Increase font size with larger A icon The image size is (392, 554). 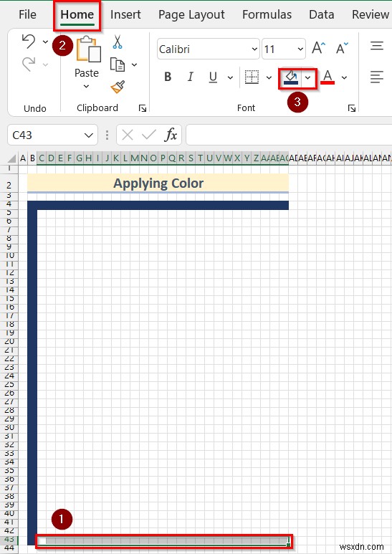tap(318, 48)
